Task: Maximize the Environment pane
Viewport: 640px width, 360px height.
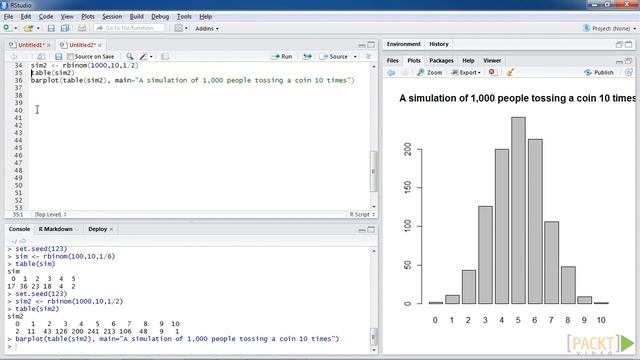Action: (x=629, y=44)
